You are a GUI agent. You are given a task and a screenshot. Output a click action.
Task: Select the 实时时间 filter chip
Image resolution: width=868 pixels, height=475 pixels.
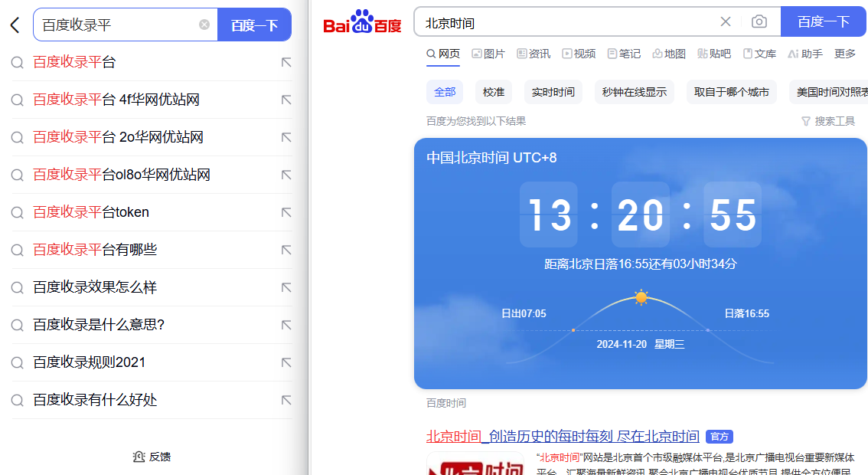click(553, 92)
